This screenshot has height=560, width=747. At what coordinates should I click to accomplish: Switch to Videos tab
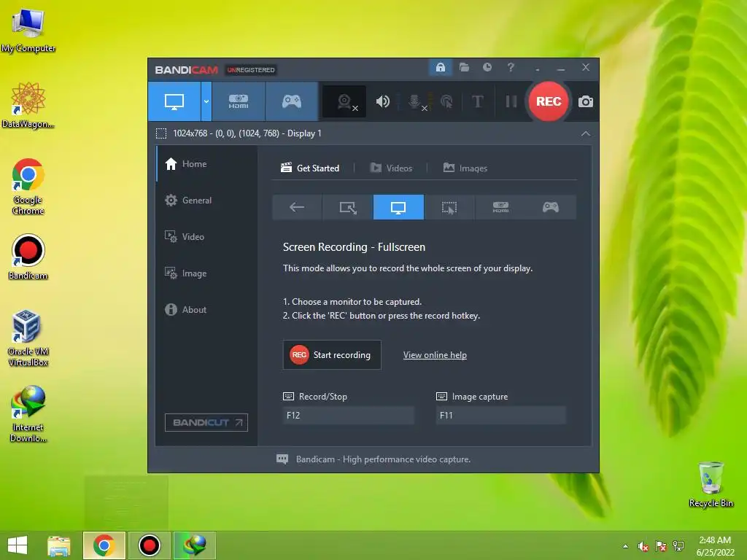point(391,168)
